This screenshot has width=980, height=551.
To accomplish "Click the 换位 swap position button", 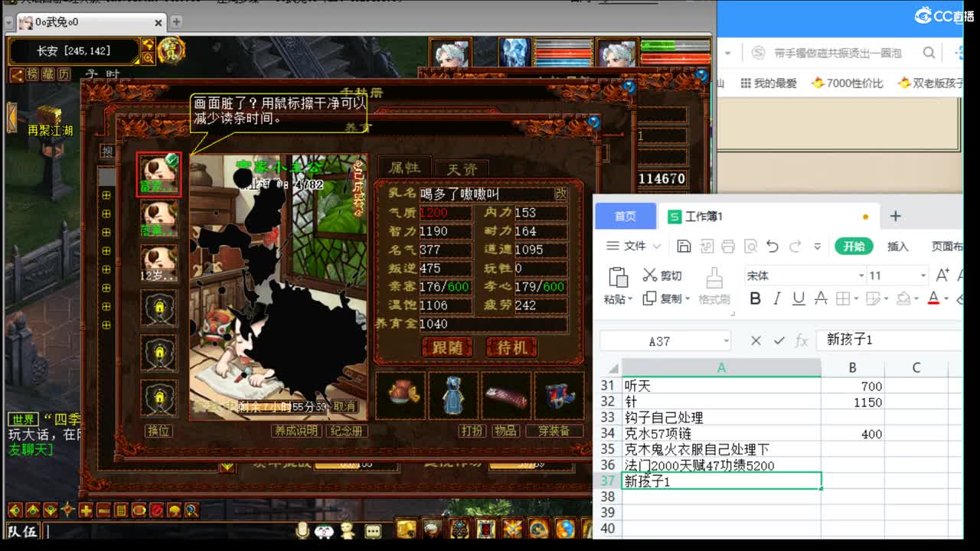I will click(158, 431).
